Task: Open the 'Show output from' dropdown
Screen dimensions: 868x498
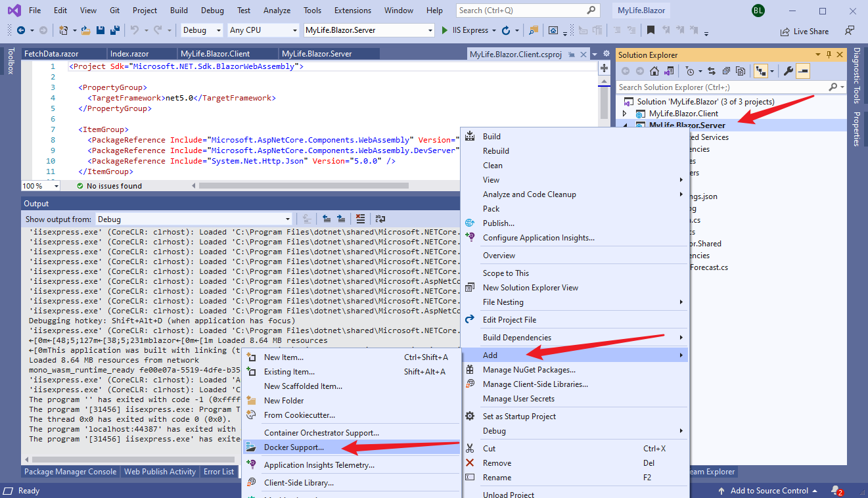Action: [x=194, y=219]
